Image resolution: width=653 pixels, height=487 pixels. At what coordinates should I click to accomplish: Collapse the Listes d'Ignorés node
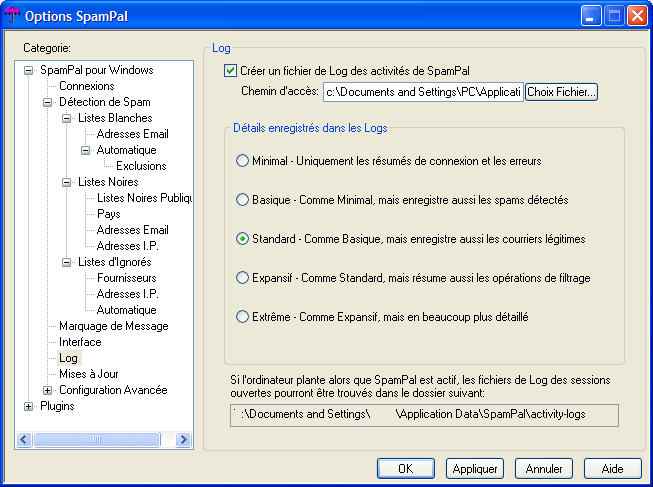pyautogui.click(x=67, y=262)
